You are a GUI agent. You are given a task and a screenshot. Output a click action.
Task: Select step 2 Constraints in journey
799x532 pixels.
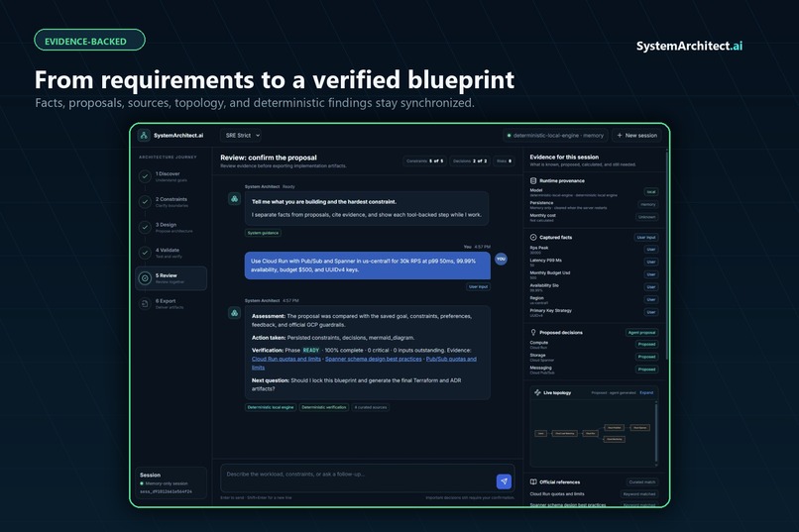171,202
